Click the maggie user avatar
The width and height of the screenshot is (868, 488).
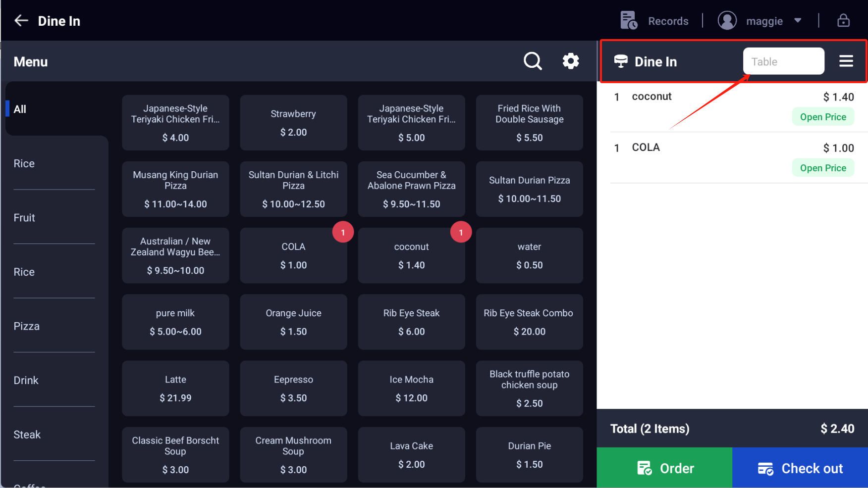click(x=727, y=20)
